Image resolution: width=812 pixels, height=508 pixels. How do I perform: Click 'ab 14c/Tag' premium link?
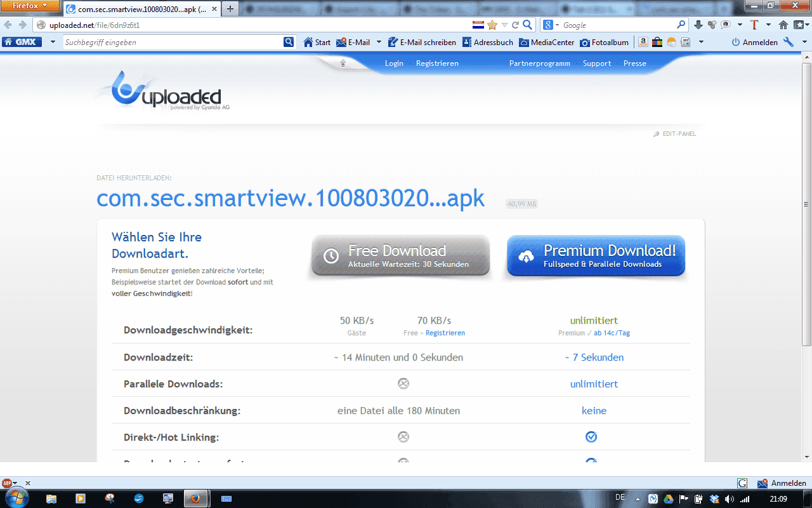coord(612,333)
